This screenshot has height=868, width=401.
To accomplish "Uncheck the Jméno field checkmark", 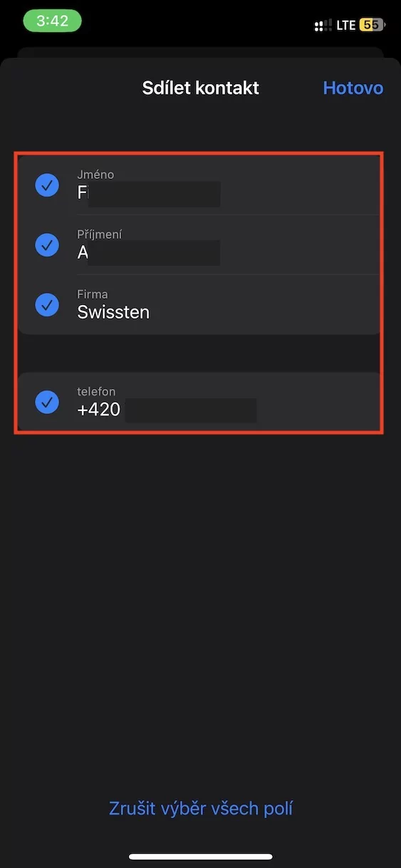I will coord(47,185).
